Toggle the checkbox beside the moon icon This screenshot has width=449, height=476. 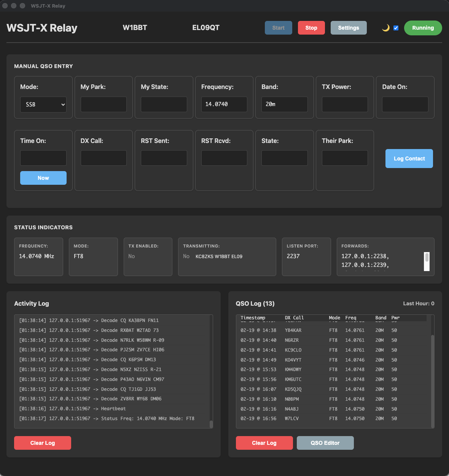coord(396,27)
